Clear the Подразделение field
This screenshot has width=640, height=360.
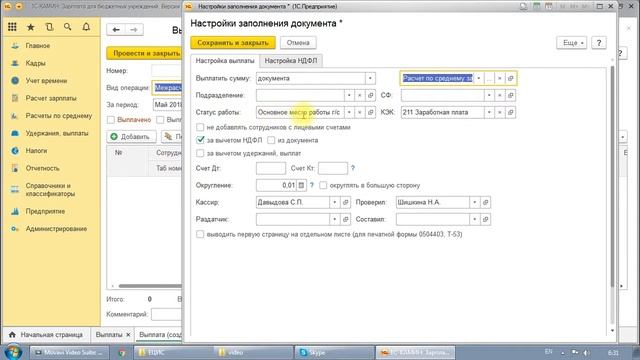(360, 96)
